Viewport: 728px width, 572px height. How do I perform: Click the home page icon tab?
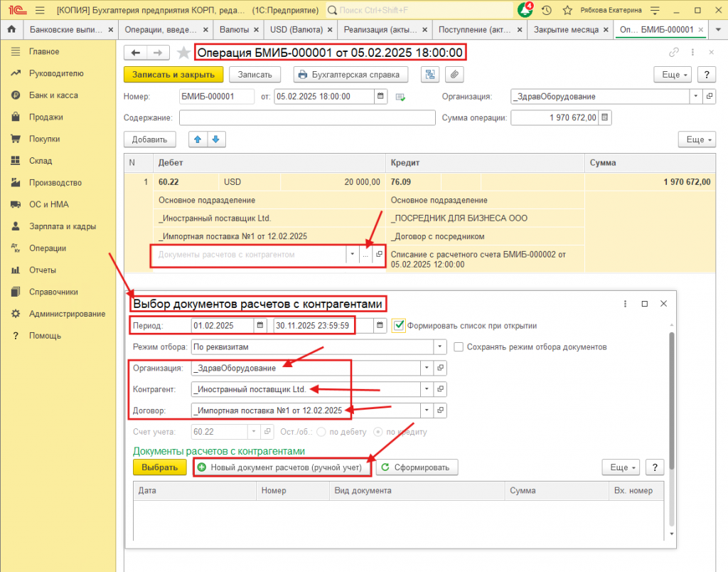coord(11,30)
